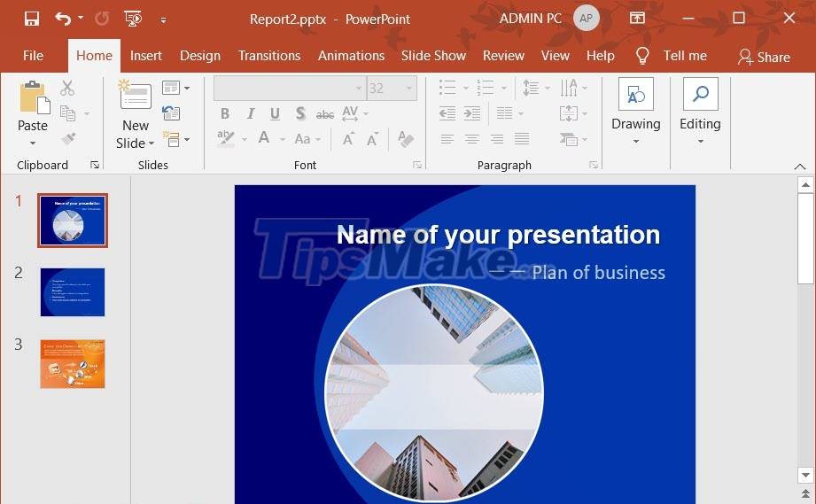Open the Animations tab

coord(351,56)
